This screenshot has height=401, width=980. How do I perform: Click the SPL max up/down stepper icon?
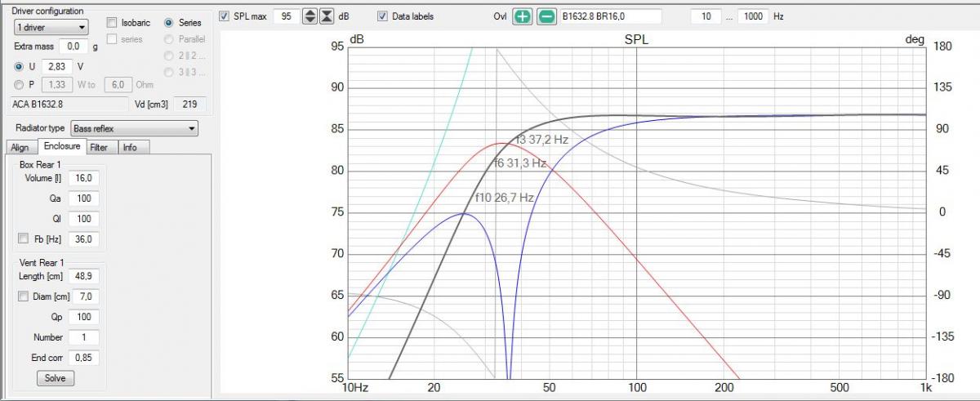pyautogui.click(x=310, y=16)
